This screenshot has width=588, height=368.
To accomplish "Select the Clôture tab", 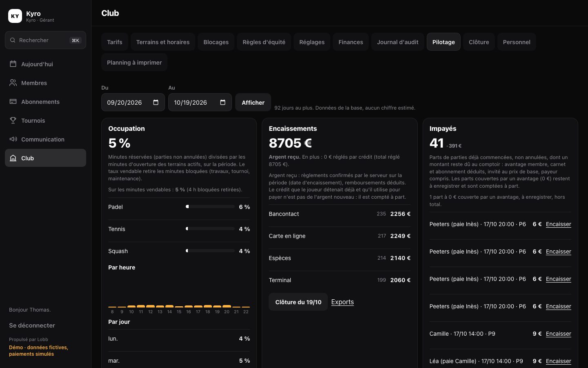I will (x=479, y=42).
